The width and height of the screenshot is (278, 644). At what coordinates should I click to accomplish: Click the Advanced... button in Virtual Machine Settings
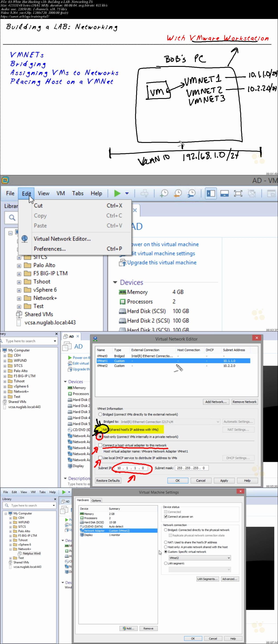[230, 579]
